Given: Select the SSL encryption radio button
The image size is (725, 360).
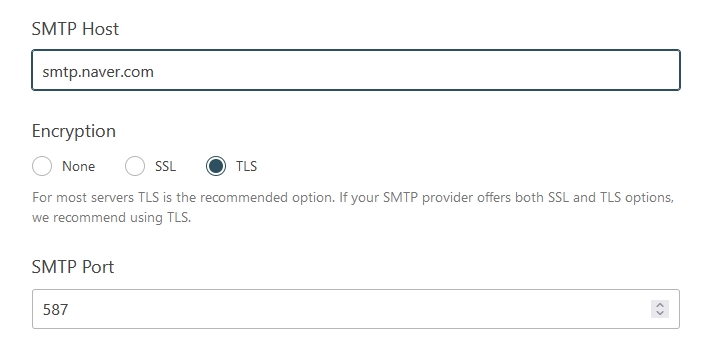Looking at the screenshot, I should [x=135, y=166].
